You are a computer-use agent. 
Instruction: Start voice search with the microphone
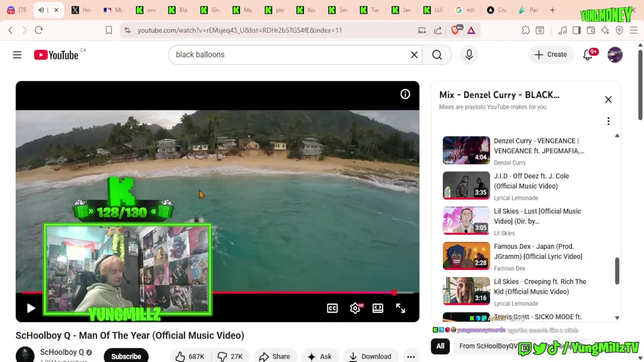click(469, 55)
